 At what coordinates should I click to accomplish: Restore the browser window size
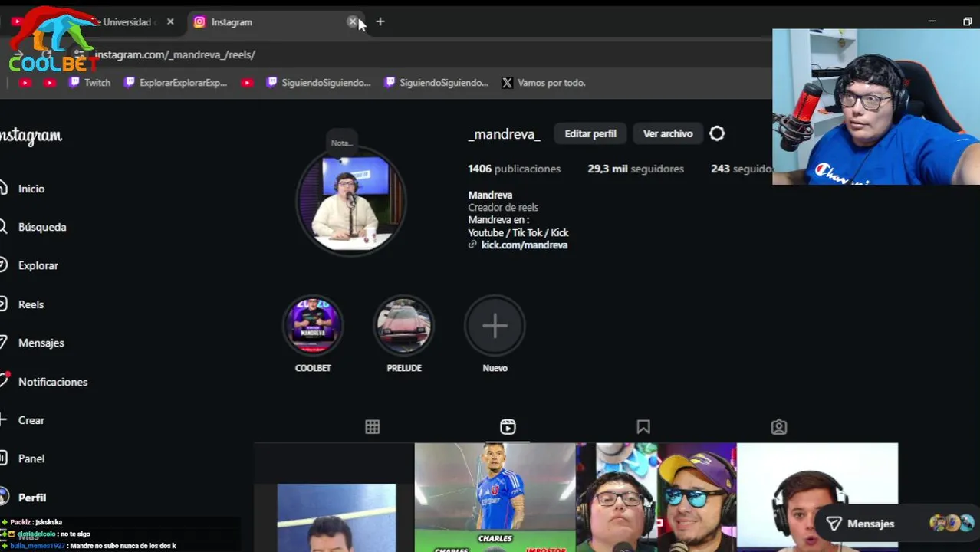click(x=967, y=21)
